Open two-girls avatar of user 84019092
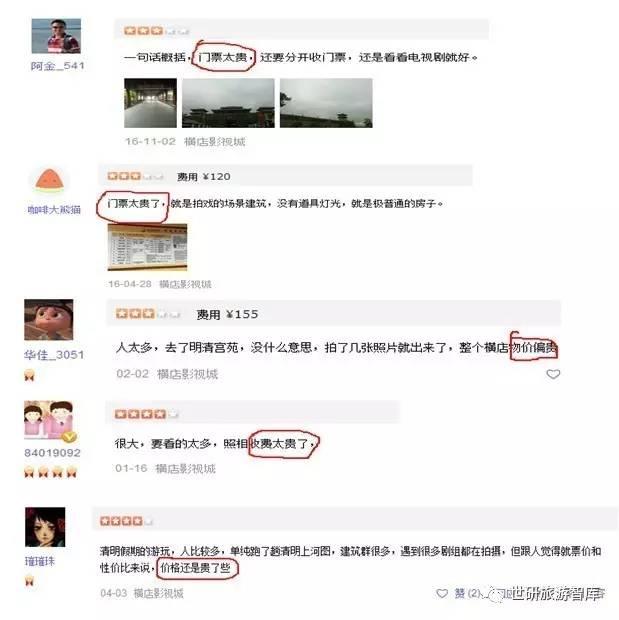 click(x=50, y=421)
